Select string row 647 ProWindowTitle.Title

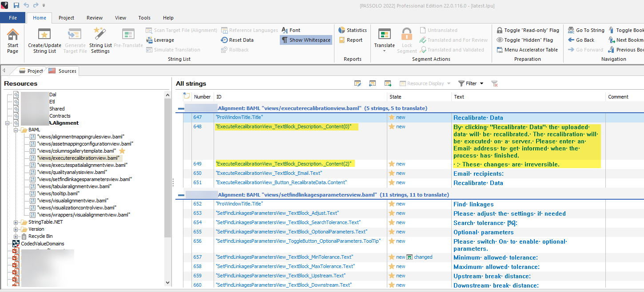point(266,117)
